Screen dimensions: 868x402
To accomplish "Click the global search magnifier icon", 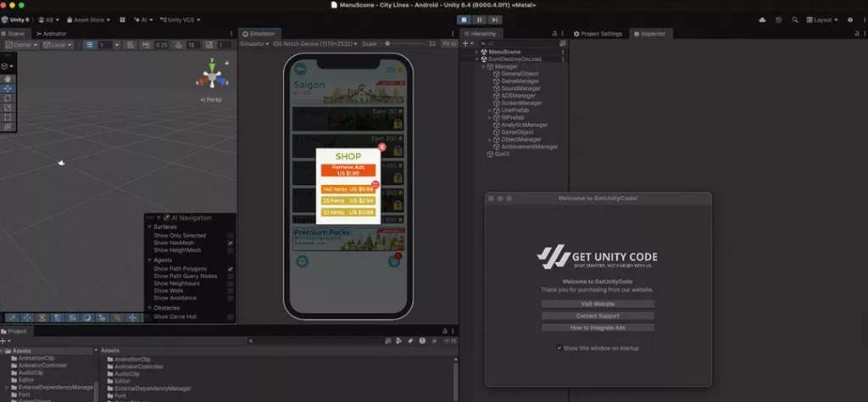I will click(795, 20).
